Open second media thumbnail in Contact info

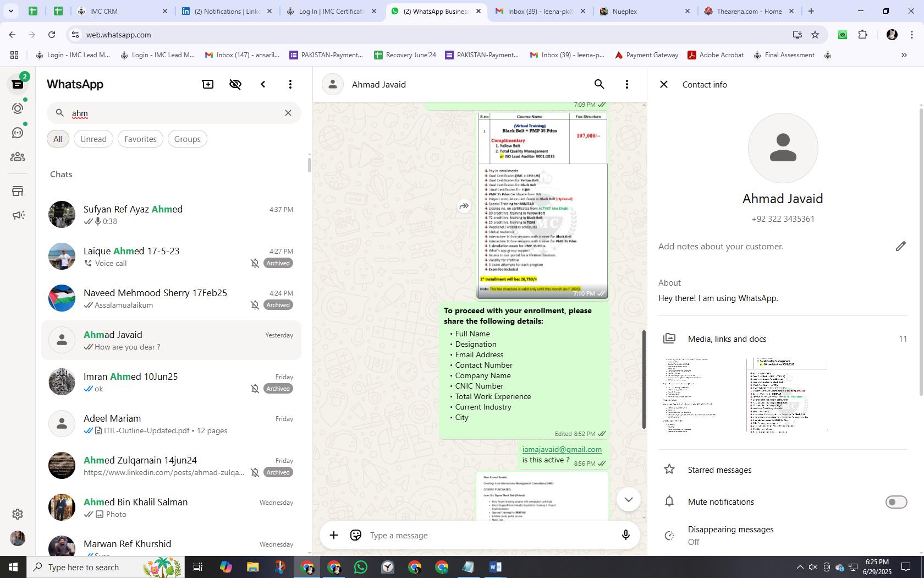(787, 395)
